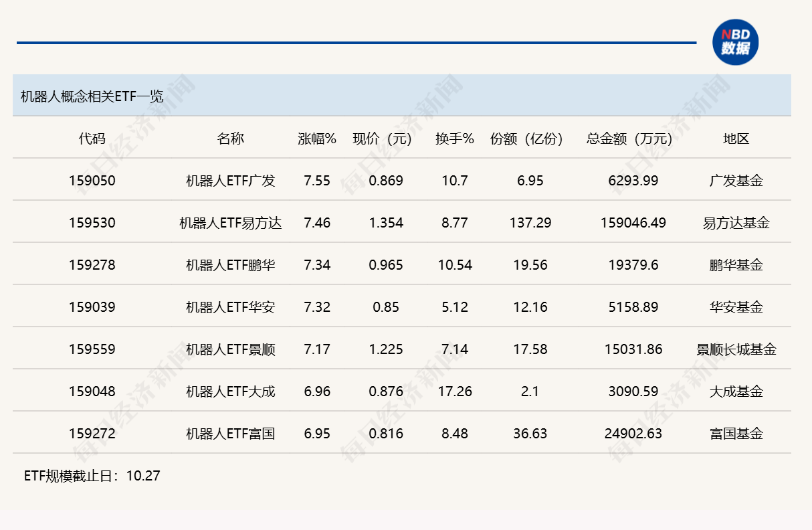Image resolution: width=812 pixels, height=530 pixels.
Task: Click the turnover value 17.26
Action: click(x=455, y=391)
